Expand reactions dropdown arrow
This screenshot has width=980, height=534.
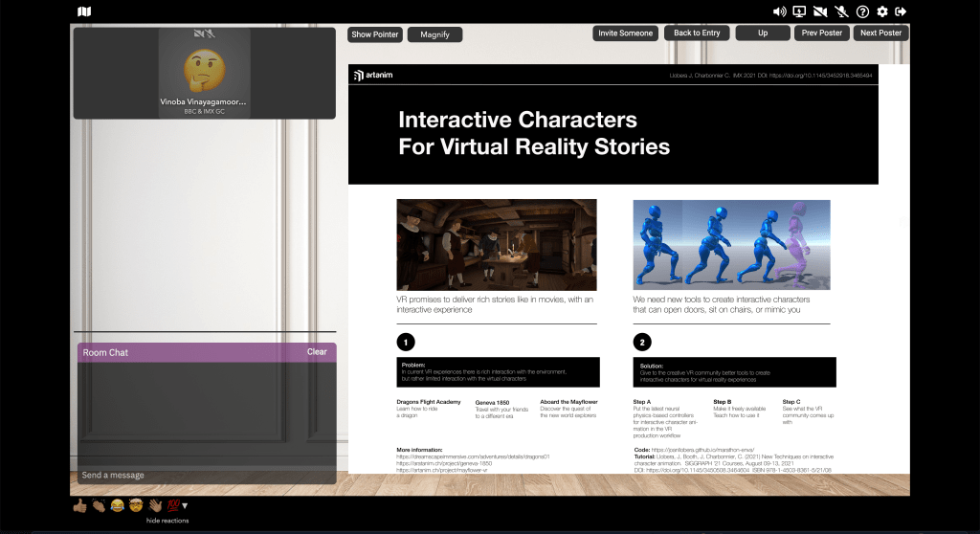point(185,505)
